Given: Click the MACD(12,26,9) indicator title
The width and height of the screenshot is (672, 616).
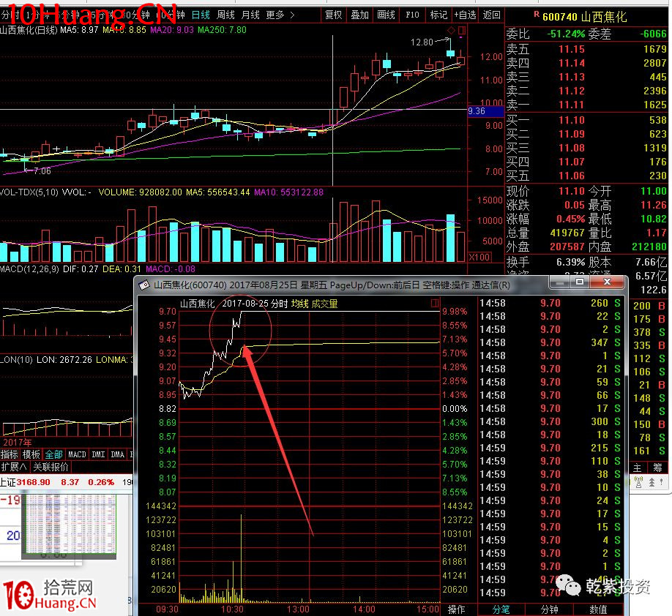Looking at the screenshot, I should click(29, 269).
